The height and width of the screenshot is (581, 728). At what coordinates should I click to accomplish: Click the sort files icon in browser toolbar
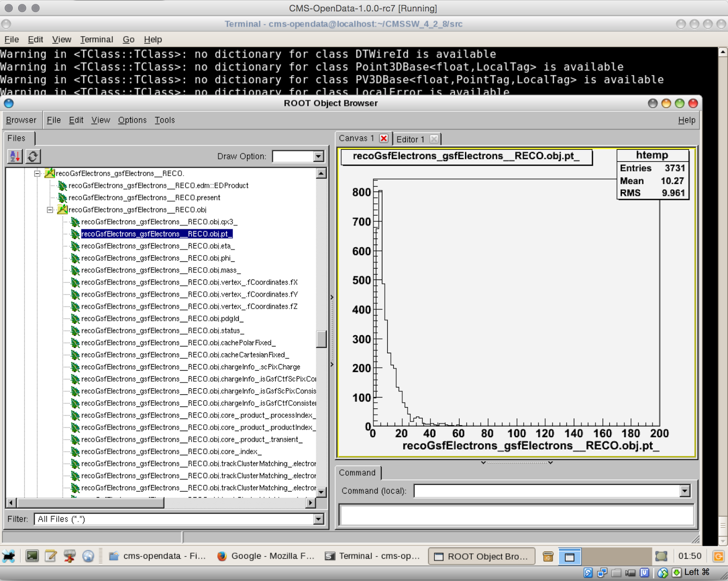coord(15,157)
